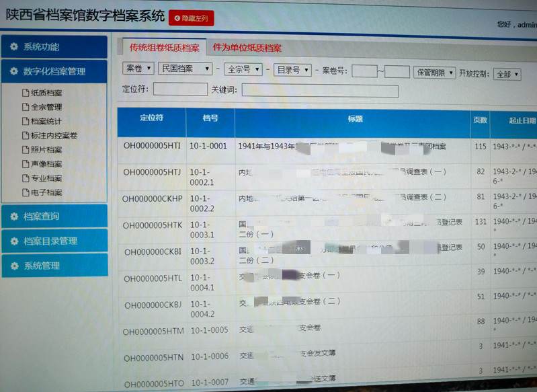This screenshot has width=537, height=392.
Task: Click file number 10-1-0006
Action: pyautogui.click(x=210, y=356)
